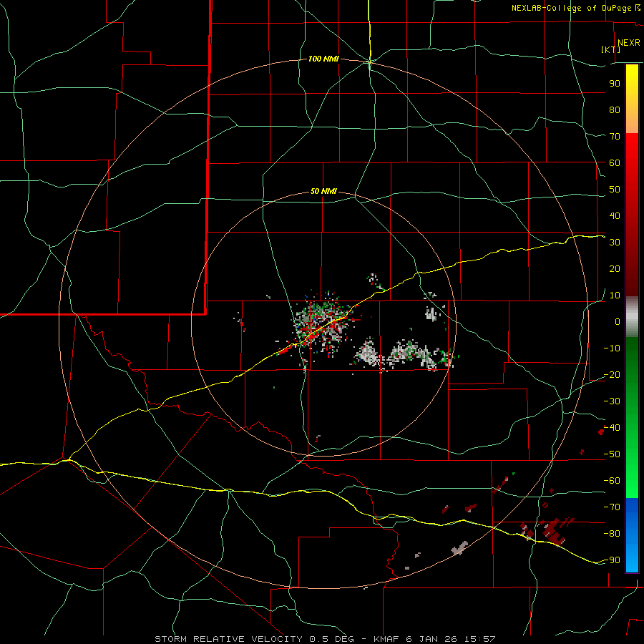This screenshot has width=644, height=644.
Task: Click the NEXR label above color scale
Action: (x=629, y=43)
